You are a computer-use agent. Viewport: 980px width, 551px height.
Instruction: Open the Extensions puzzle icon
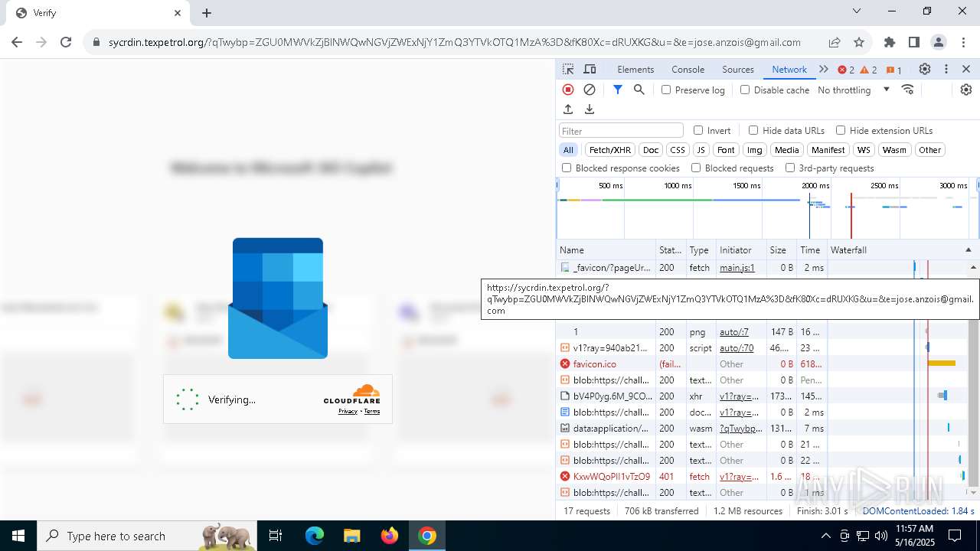click(890, 42)
